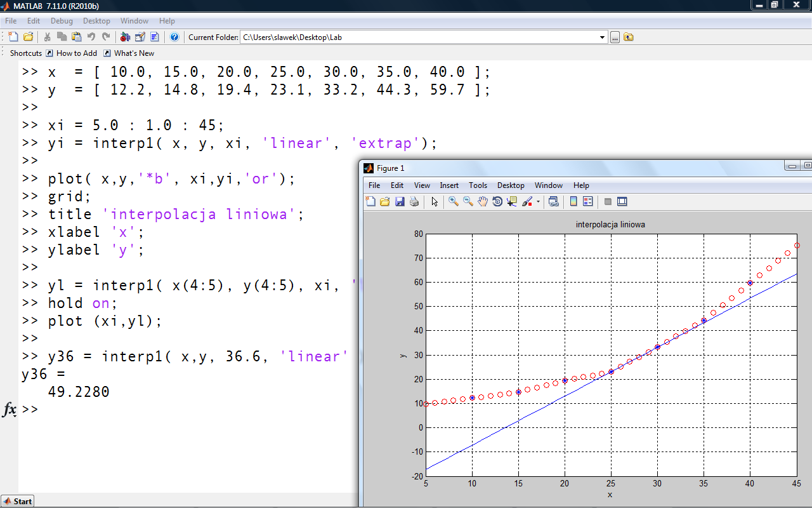The width and height of the screenshot is (812, 508).
Task: Undo icon in MATLAB main toolbar
Action: point(91,37)
